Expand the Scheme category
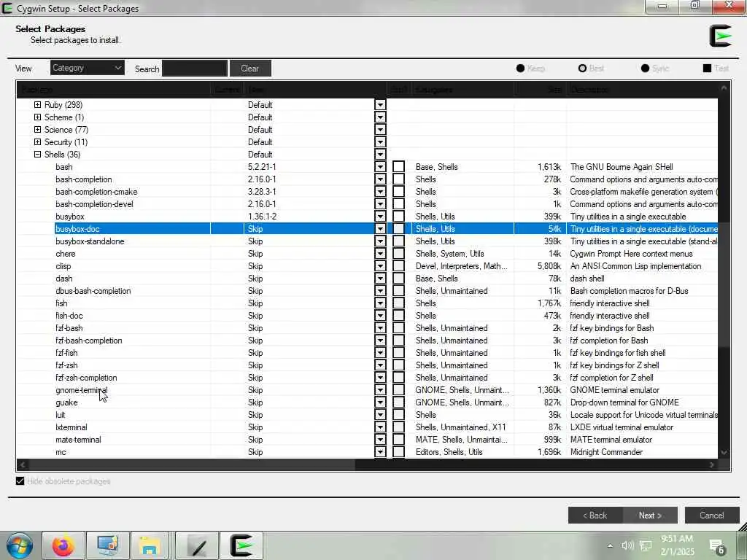747x560 pixels. click(x=38, y=117)
